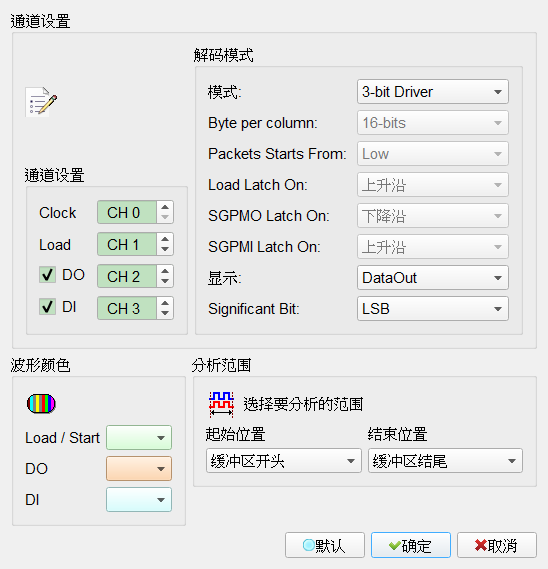Decrease the Clock channel number
The height and width of the screenshot is (569, 548).
pyautogui.click(x=165, y=217)
